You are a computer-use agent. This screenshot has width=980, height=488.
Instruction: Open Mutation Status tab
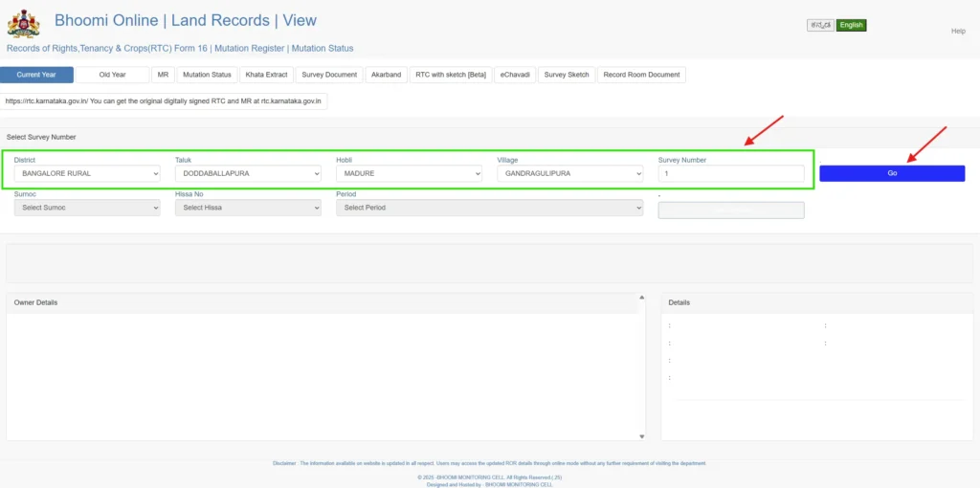coord(207,75)
